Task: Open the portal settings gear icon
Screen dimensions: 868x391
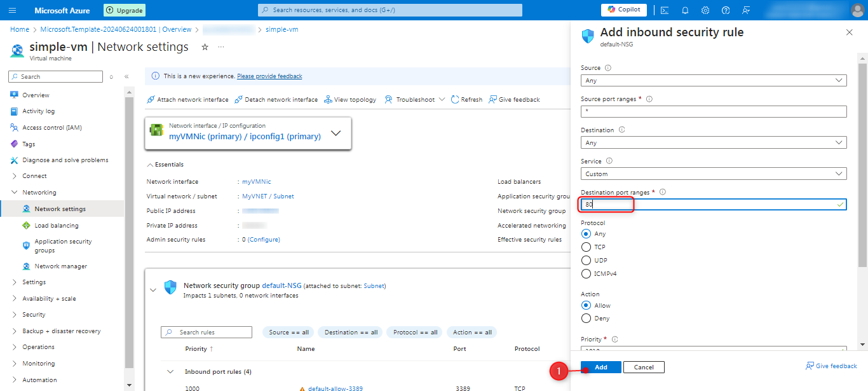Action: point(705,10)
